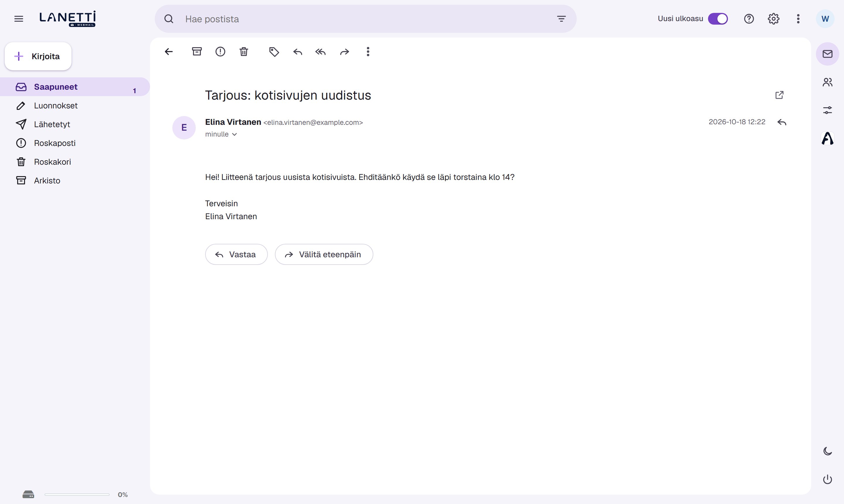Viewport: 844px width, 504px height.
Task: Open the Luonnokset drafts folder
Action: pos(75,105)
